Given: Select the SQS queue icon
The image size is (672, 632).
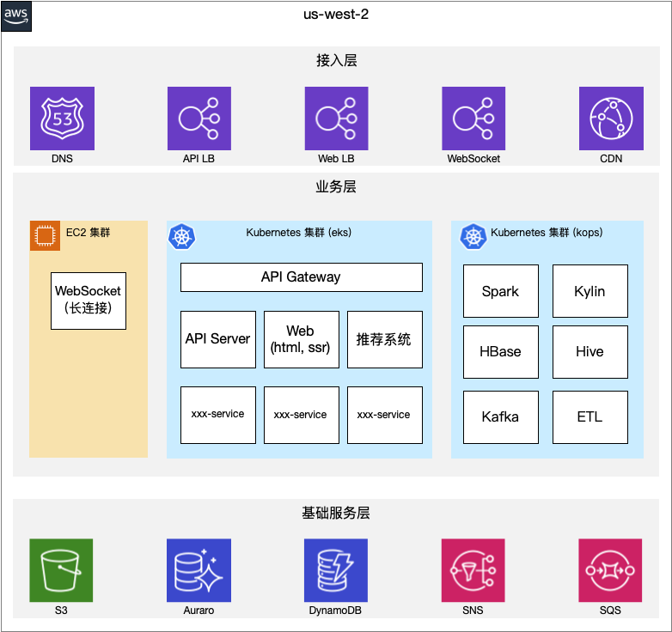Looking at the screenshot, I should click(610, 570).
